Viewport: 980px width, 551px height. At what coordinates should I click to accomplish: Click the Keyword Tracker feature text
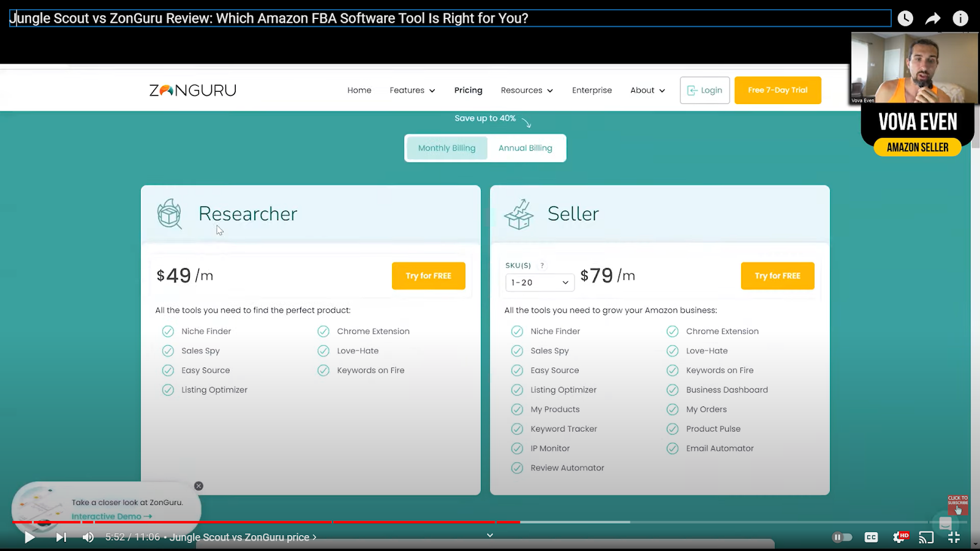pos(563,429)
